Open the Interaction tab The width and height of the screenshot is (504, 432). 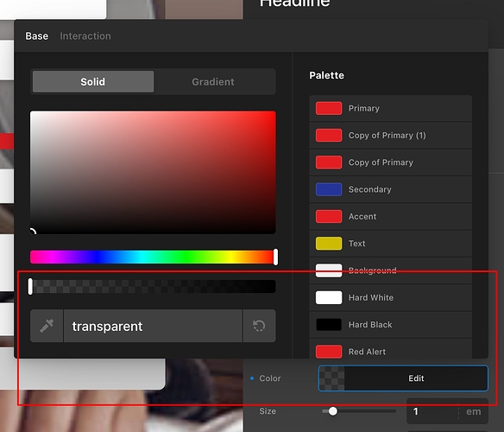point(85,36)
